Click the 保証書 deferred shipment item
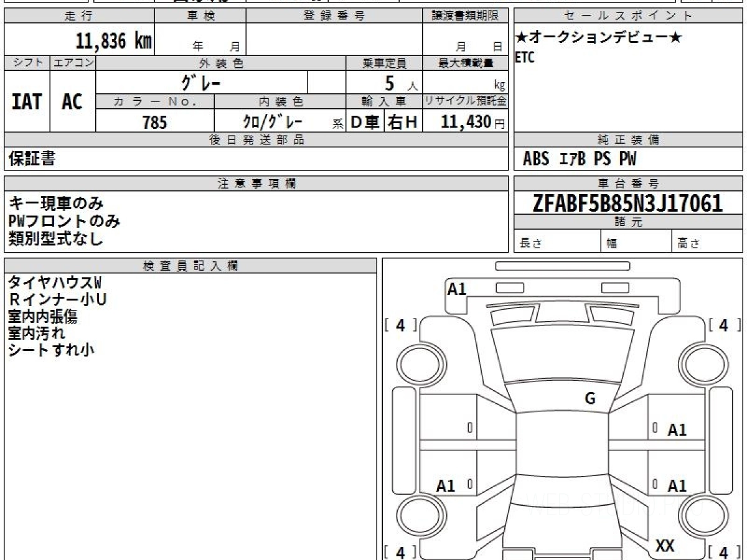 coord(32,159)
